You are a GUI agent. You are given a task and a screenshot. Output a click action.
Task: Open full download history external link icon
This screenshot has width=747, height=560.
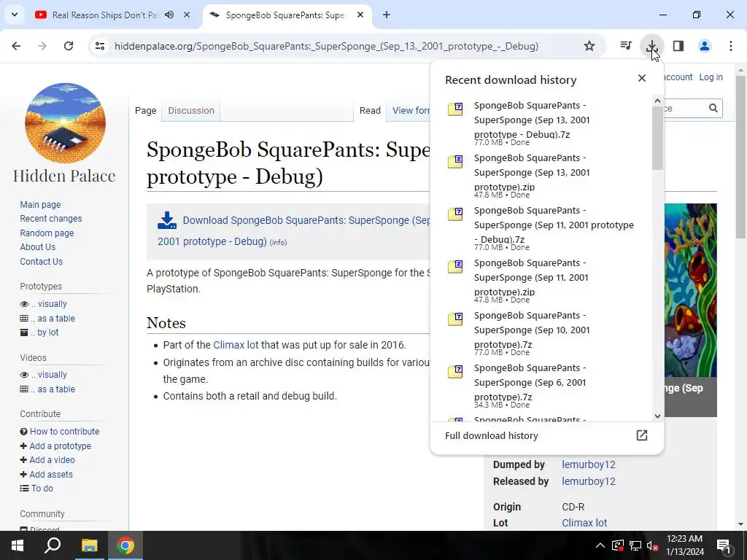pos(642,435)
